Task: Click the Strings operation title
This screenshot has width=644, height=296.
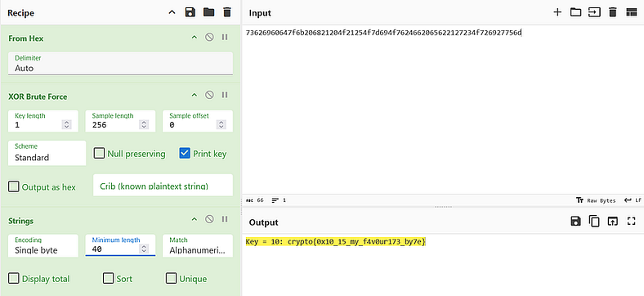Action: click(x=20, y=221)
